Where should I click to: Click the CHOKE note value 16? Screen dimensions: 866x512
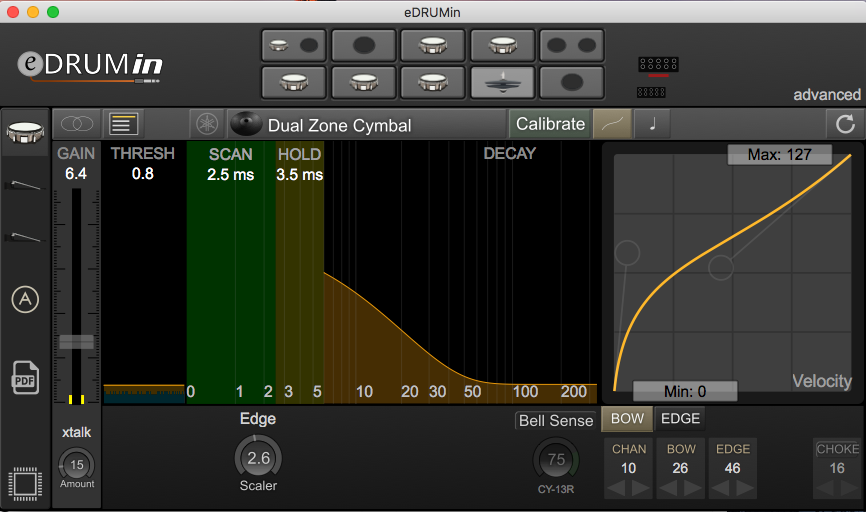point(837,468)
